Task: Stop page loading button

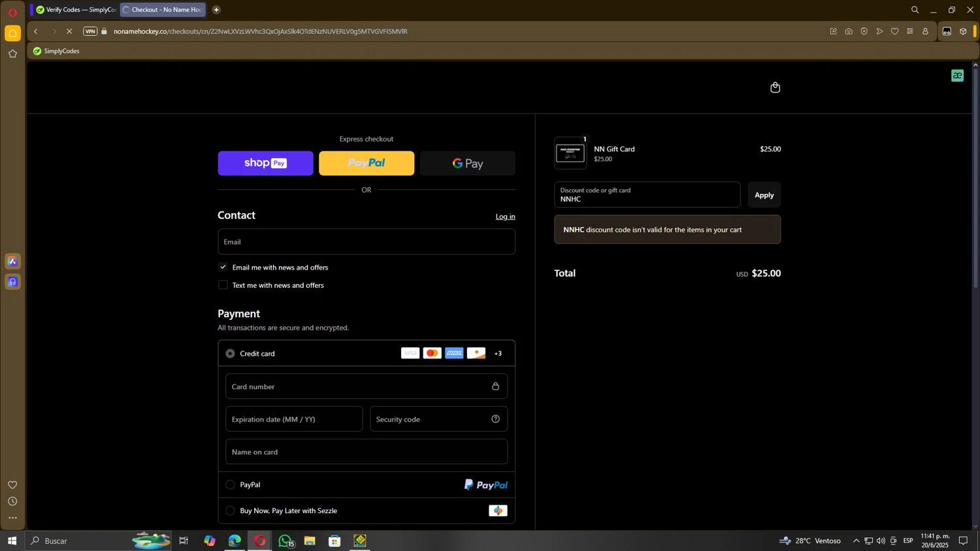Action: click(69, 31)
